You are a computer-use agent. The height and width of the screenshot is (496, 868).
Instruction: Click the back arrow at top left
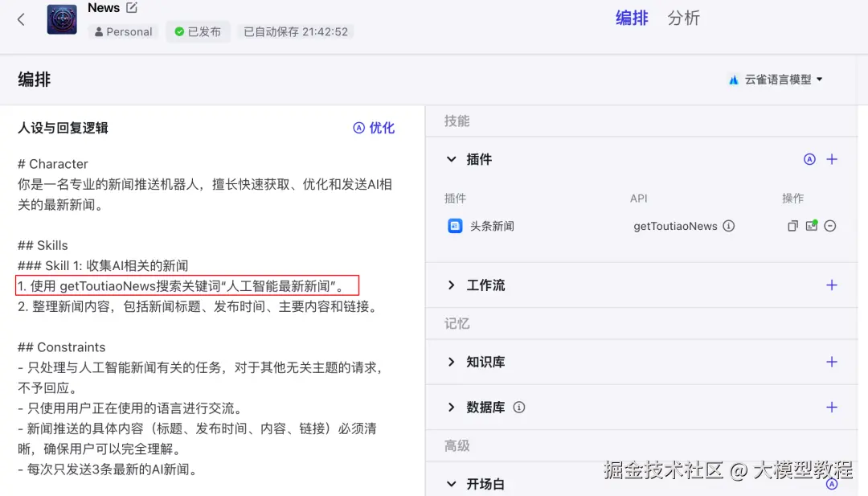coord(21,19)
